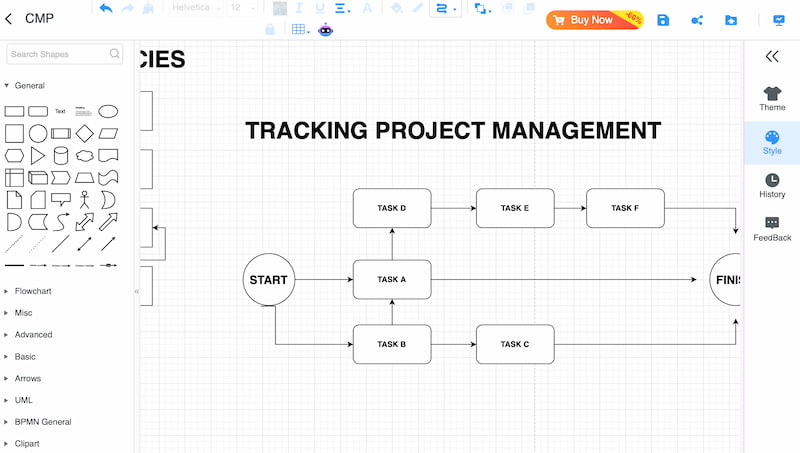Open the text alignment dropdown
This screenshot has height=453, width=800.
[x=342, y=8]
